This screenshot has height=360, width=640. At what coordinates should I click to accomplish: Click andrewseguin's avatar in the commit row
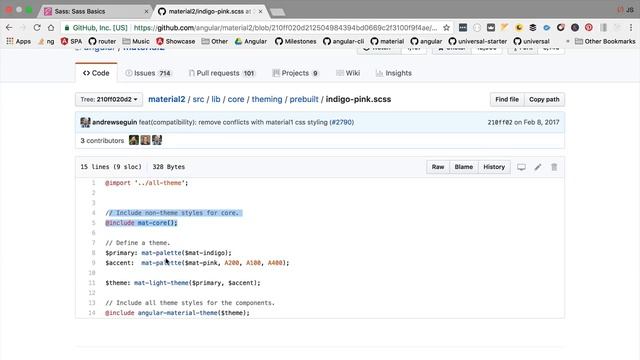85,122
